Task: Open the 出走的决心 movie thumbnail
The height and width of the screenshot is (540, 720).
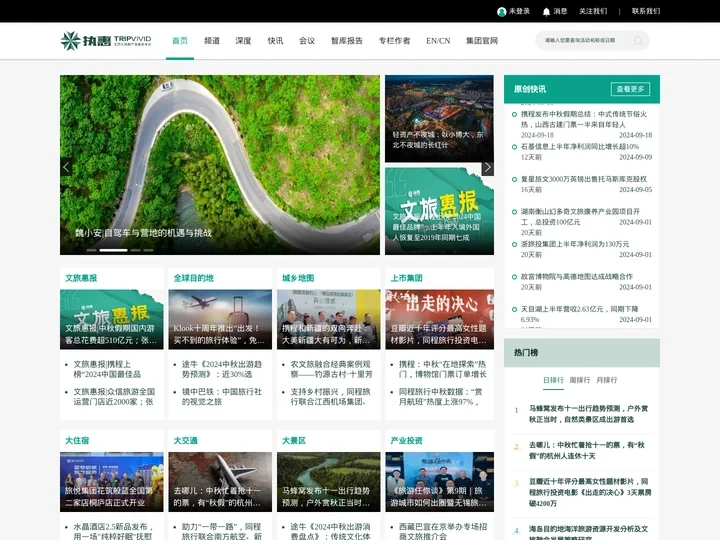Action: tap(439, 320)
